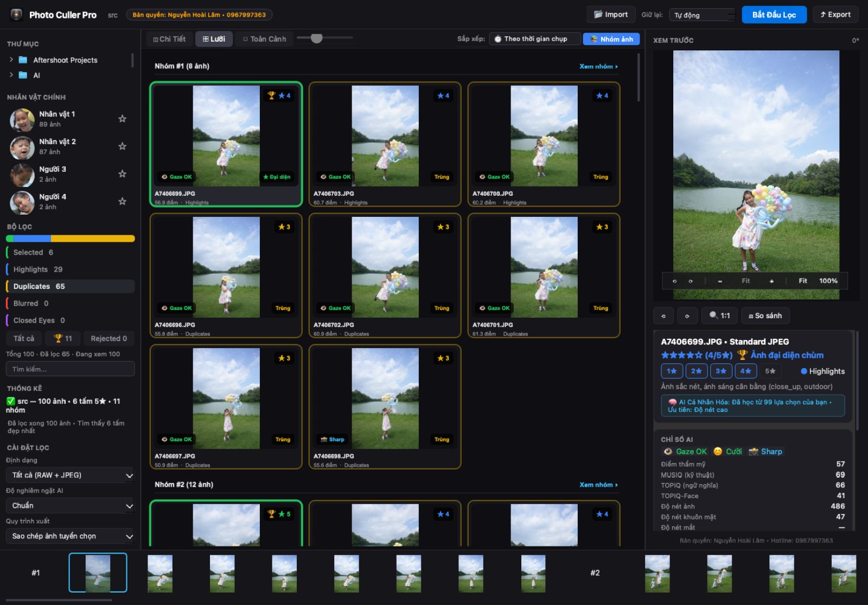Image resolution: width=868 pixels, height=605 pixels.
Task: Open the Định dạng format dropdown
Action: click(x=70, y=475)
